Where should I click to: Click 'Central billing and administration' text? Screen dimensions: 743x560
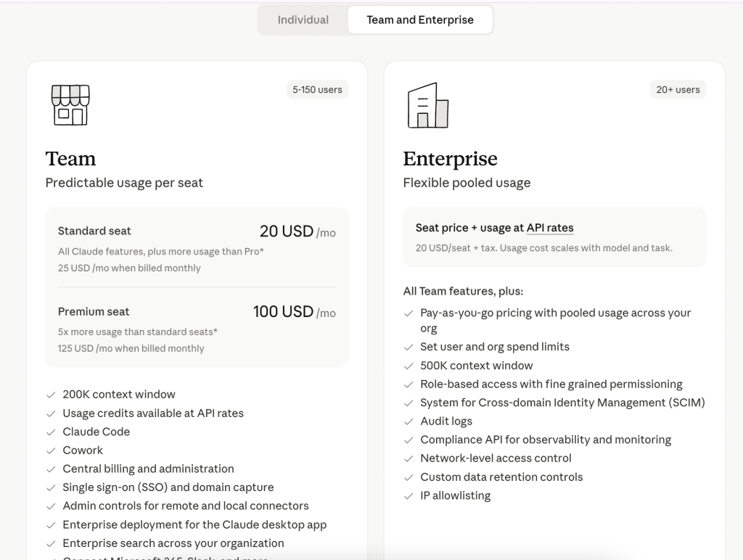[148, 469]
